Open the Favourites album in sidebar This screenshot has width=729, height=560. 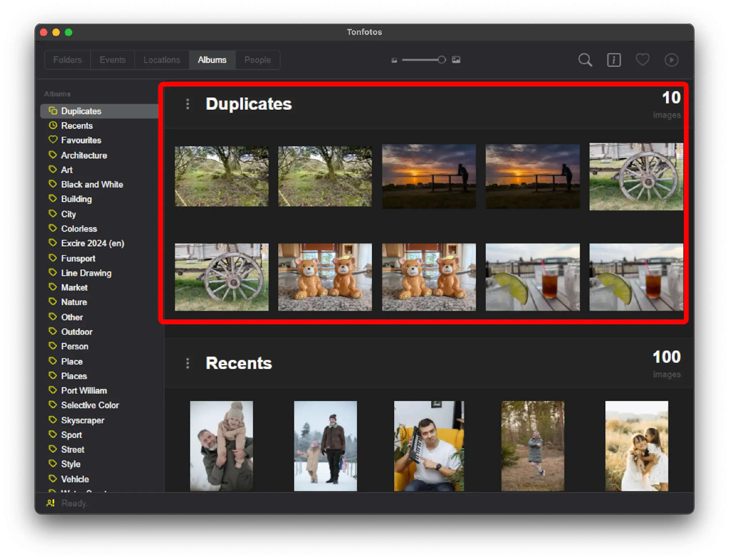[x=99, y=140]
